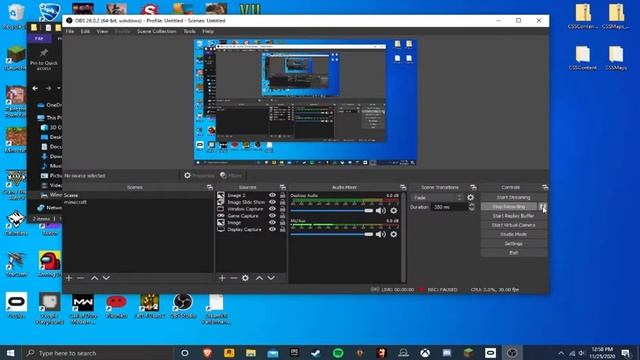Image resolution: width=640 pixels, height=360 pixels.
Task: Open File tab in File Explorer window
Action: point(39,38)
